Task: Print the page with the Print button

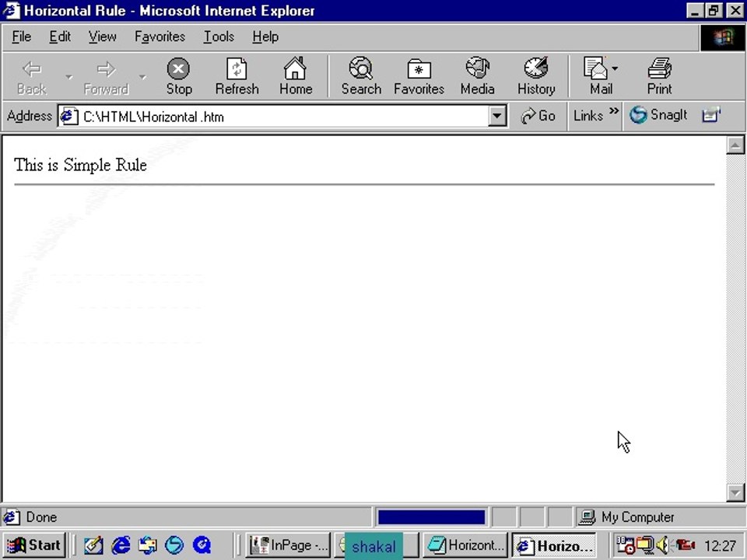Action: (659, 76)
